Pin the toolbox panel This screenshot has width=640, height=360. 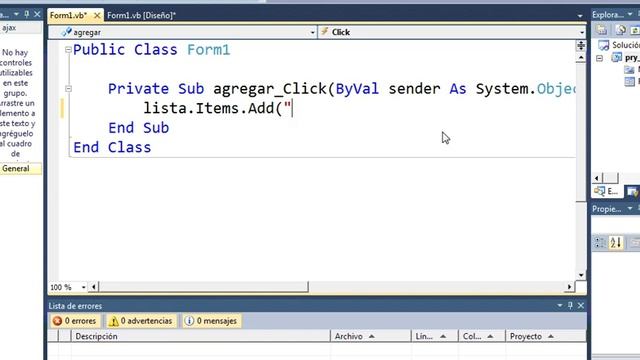point(27,14)
